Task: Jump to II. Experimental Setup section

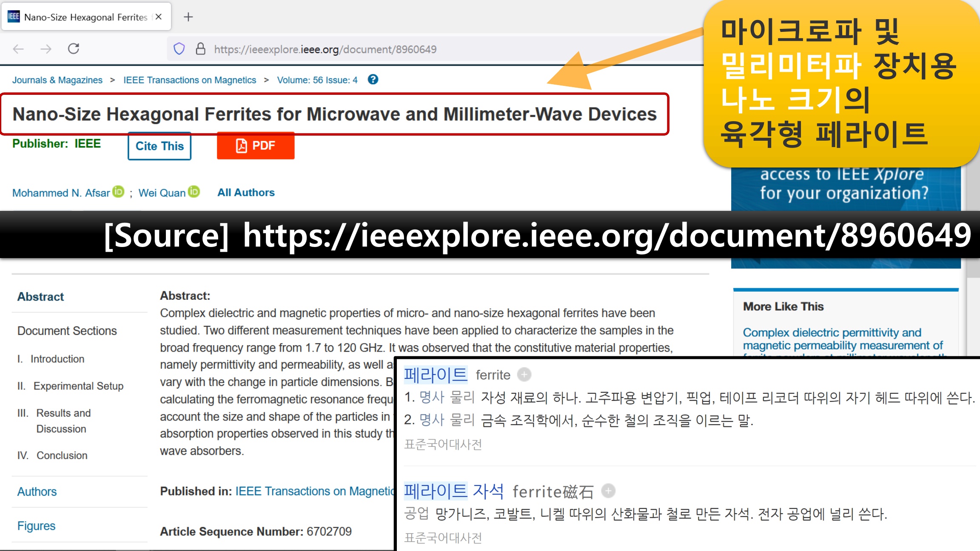Action: [x=78, y=386]
